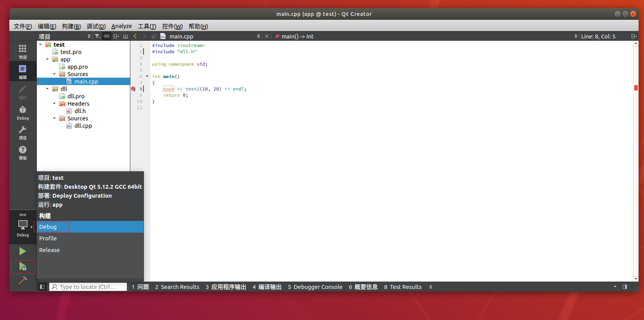
Task: Go forward in navigation history
Action: click(x=144, y=36)
